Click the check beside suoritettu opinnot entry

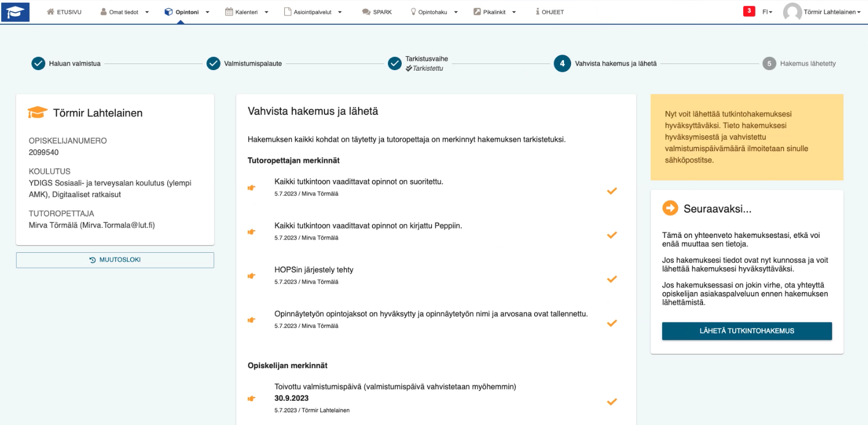[x=611, y=191]
